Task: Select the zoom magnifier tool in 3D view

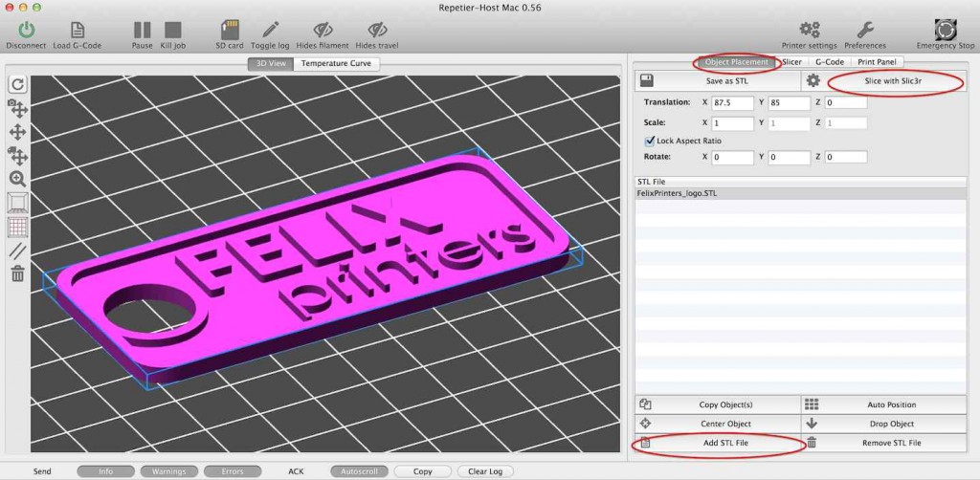Action: click(x=17, y=179)
